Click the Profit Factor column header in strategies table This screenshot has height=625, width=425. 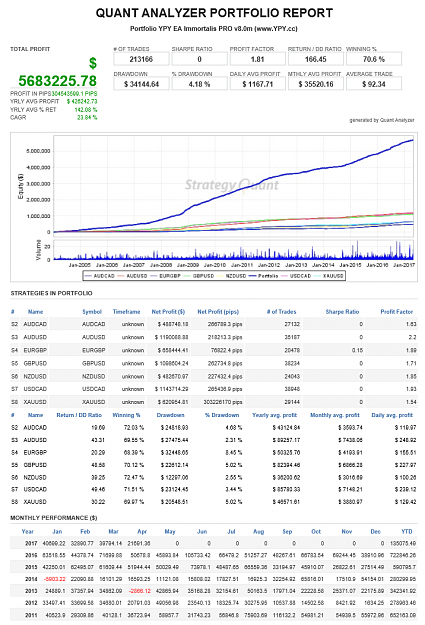[x=397, y=312]
